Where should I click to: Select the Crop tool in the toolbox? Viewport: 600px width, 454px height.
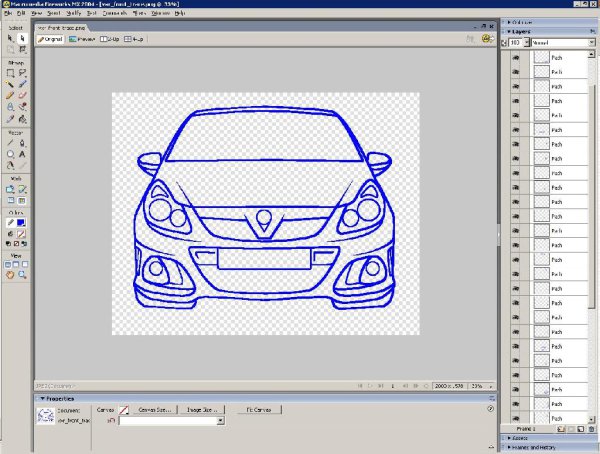click(22, 49)
